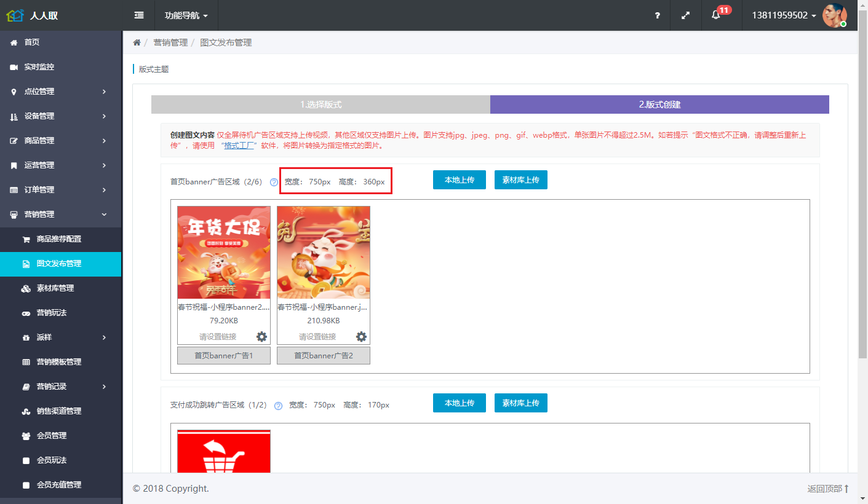Toggle the sidebar hamburger menu icon
The width and height of the screenshot is (868, 504).
tap(139, 15)
